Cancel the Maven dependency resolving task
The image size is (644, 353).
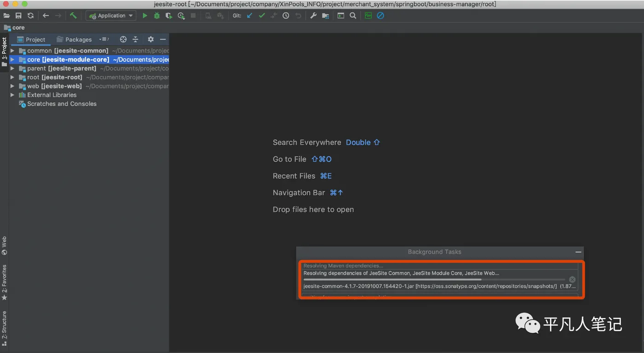[x=572, y=279]
